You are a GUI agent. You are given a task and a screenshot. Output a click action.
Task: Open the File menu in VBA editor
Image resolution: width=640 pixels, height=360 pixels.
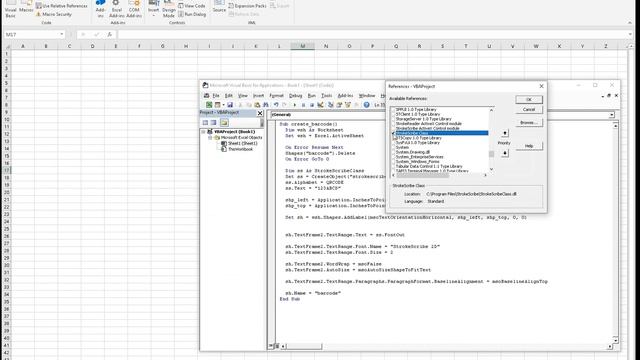point(216,96)
